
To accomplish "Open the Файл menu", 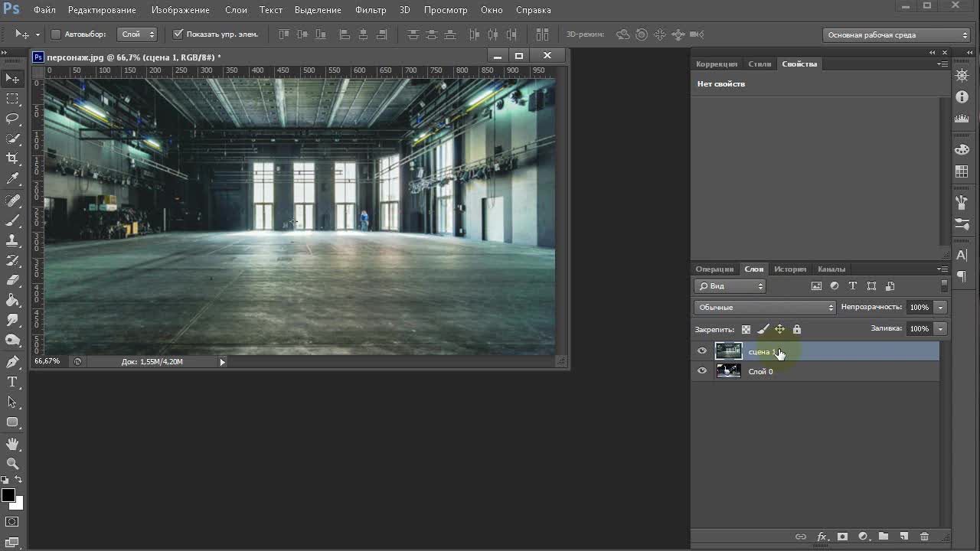I will [x=44, y=10].
